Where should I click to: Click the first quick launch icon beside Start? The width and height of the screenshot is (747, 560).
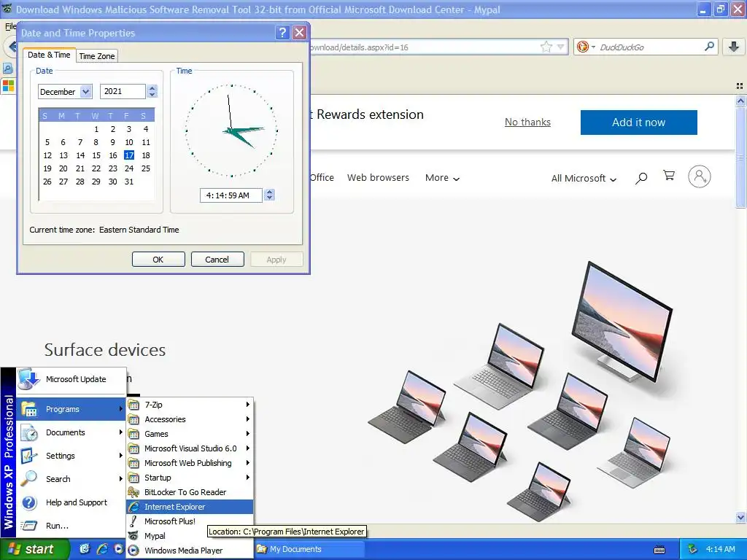85,549
